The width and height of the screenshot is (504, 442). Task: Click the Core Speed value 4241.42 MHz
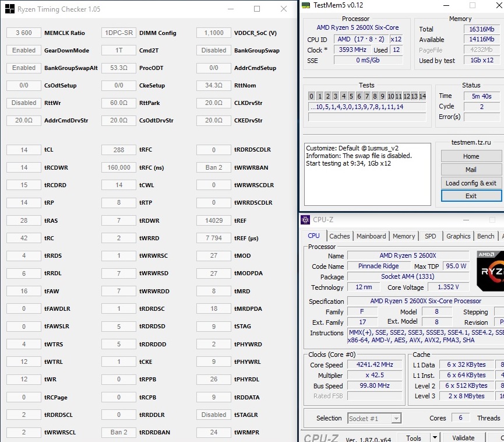coord(375,365)
